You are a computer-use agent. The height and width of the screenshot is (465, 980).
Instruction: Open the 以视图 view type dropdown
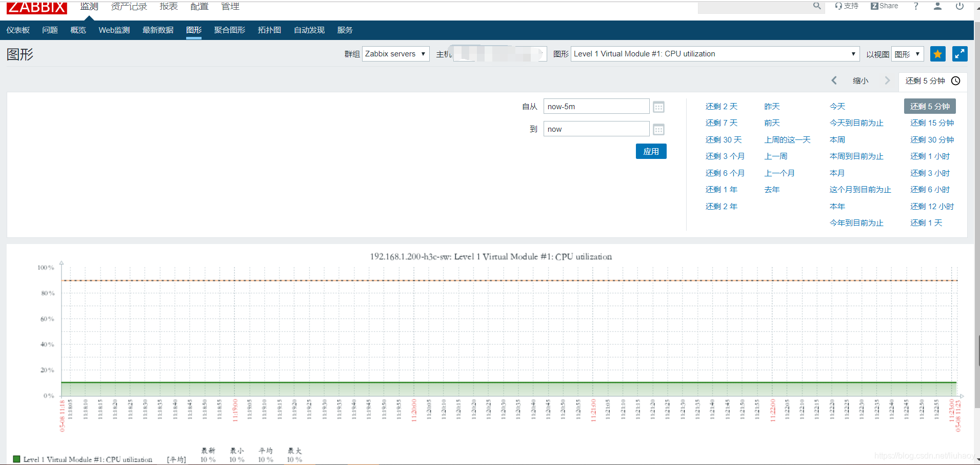[908, 54]
